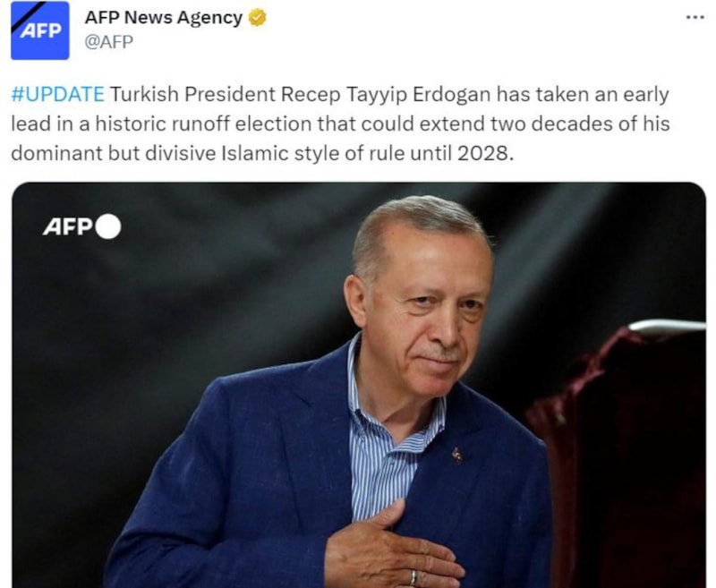This screenshot has width=716, height=588.
Task: Click the ring on the man's hand
Action: 413,576
